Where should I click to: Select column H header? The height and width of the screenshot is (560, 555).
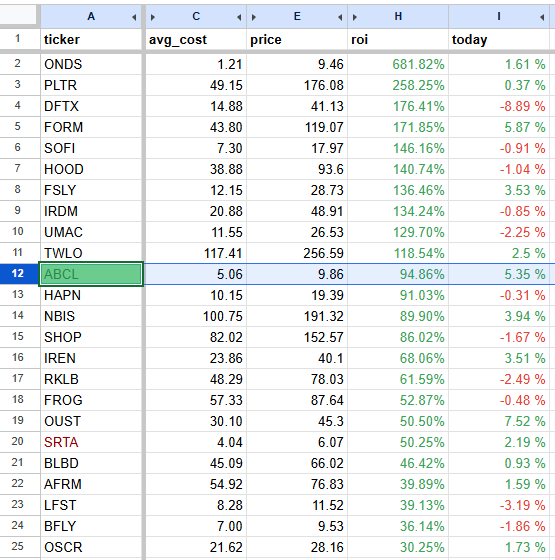click(398, 16)
